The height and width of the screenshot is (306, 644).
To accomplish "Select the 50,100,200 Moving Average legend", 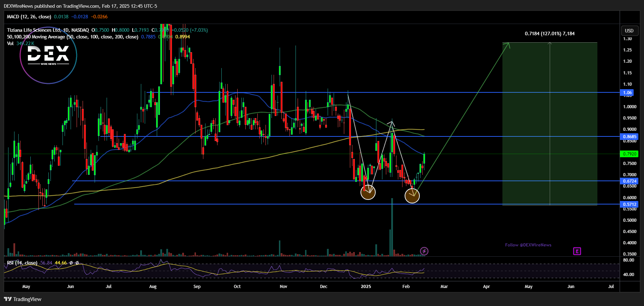I will (x=72, y=37).
